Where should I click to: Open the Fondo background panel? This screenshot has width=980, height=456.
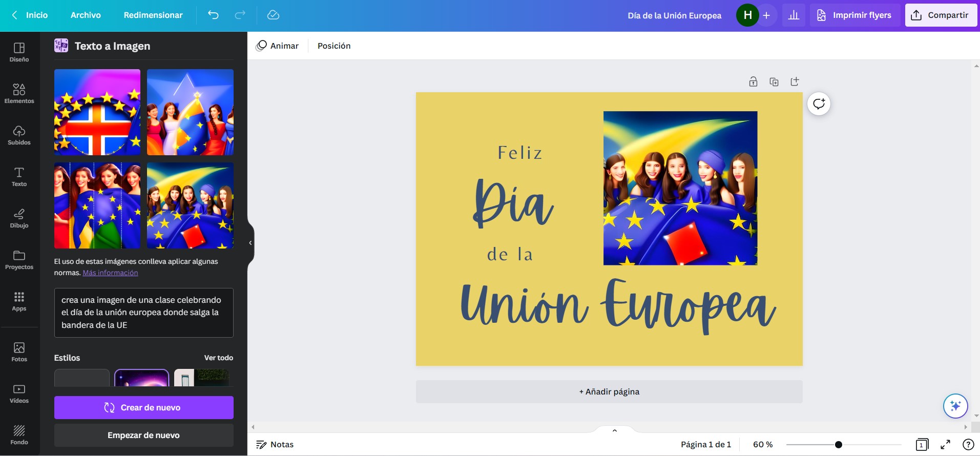(x=19, y=435)
